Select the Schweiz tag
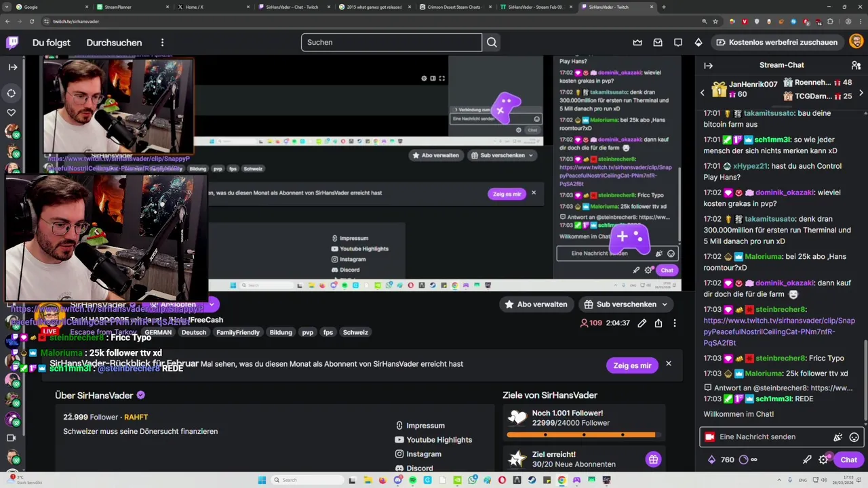 tap(355, 333)
